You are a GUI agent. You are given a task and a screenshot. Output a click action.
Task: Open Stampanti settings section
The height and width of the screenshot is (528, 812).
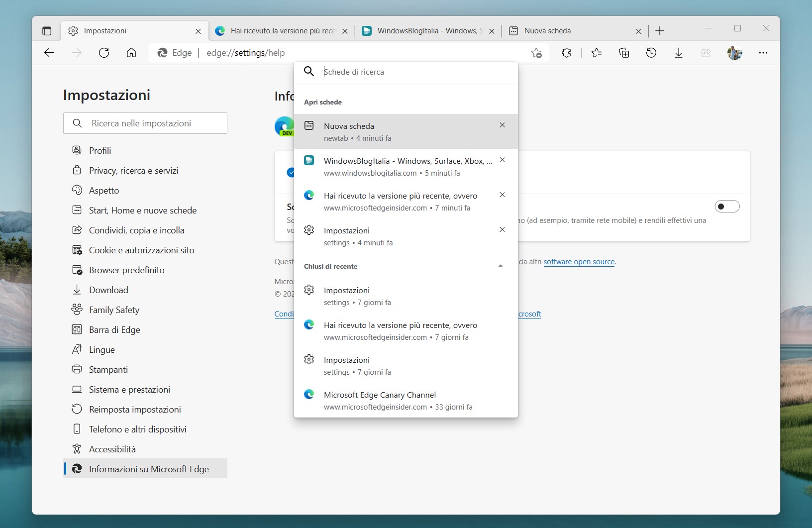(145, 369)
